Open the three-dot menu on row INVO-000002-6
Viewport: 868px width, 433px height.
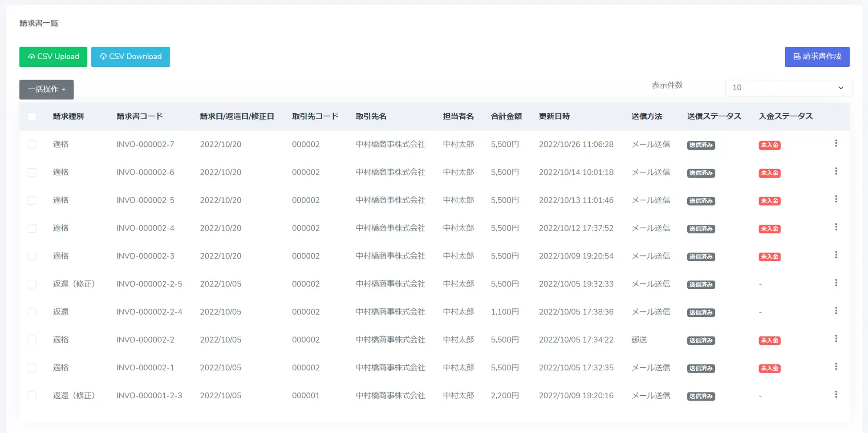point(836,171)
